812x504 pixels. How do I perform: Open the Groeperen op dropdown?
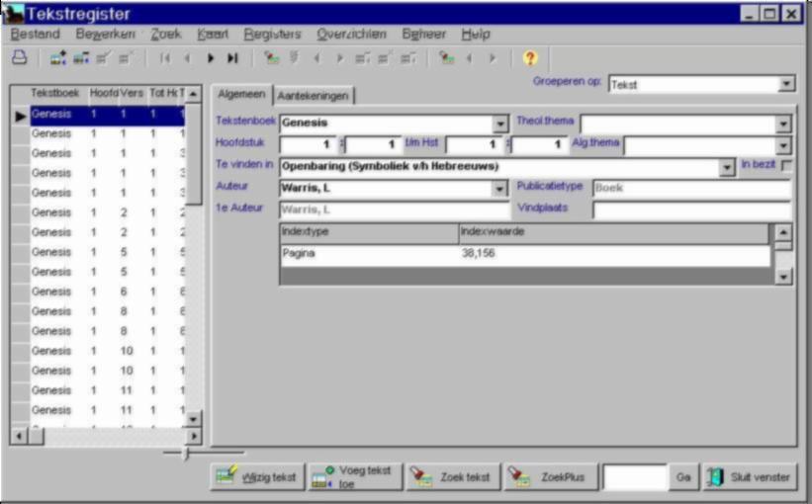[785, 85]
